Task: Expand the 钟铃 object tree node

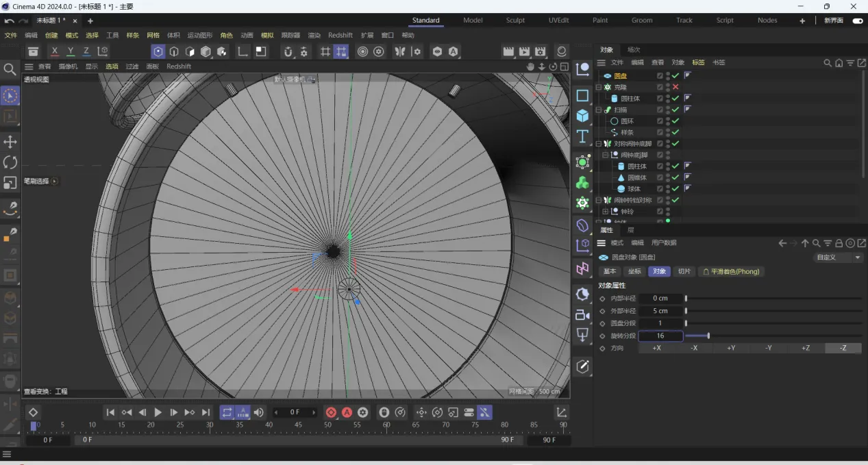Action: (x=605, y=212)
